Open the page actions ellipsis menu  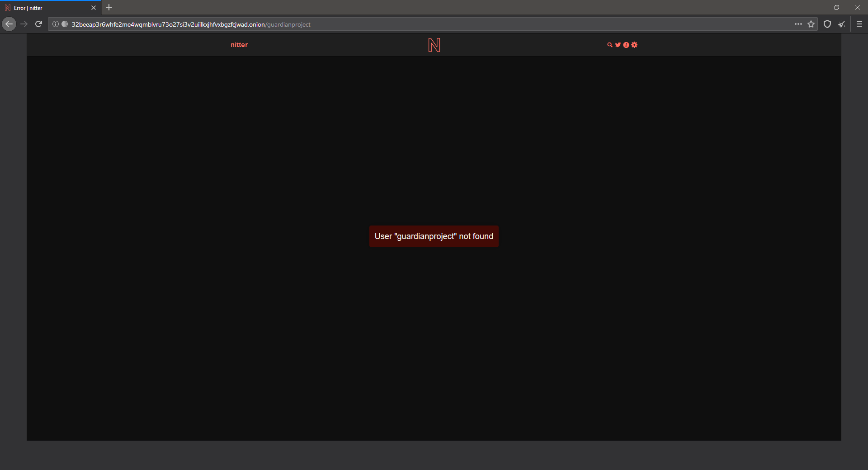tap(798, 24)
